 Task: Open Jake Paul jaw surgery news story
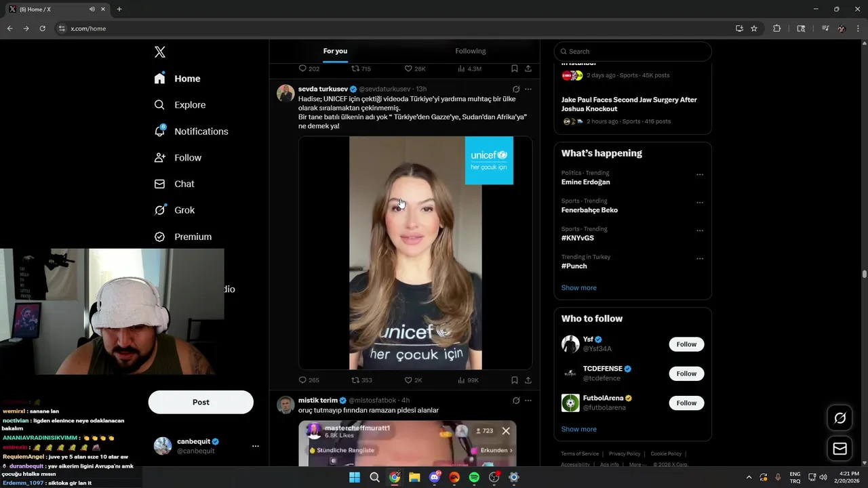click(629, 104)
